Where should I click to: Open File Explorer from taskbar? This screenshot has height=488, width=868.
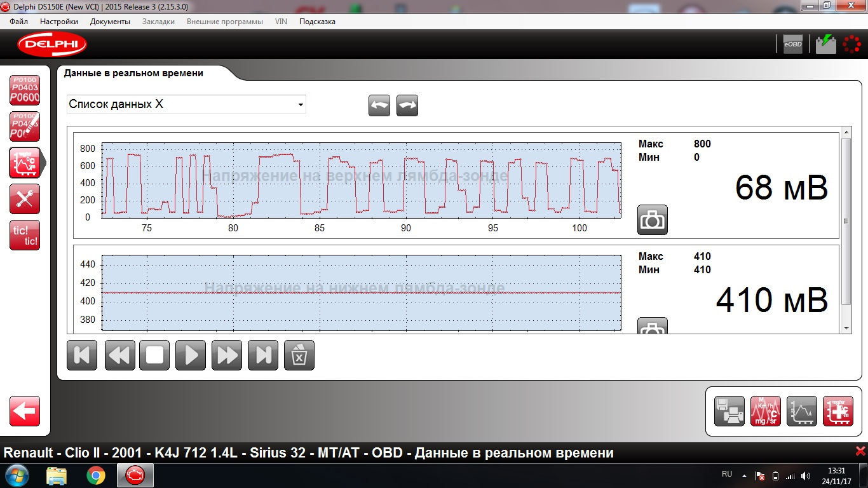pyautogui.click(x=57, y=475)
